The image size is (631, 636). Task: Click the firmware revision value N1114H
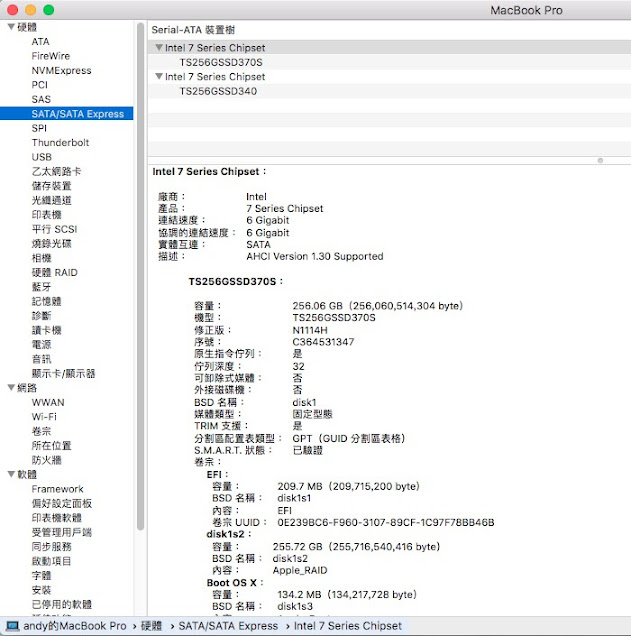click(x=310, y=330)
